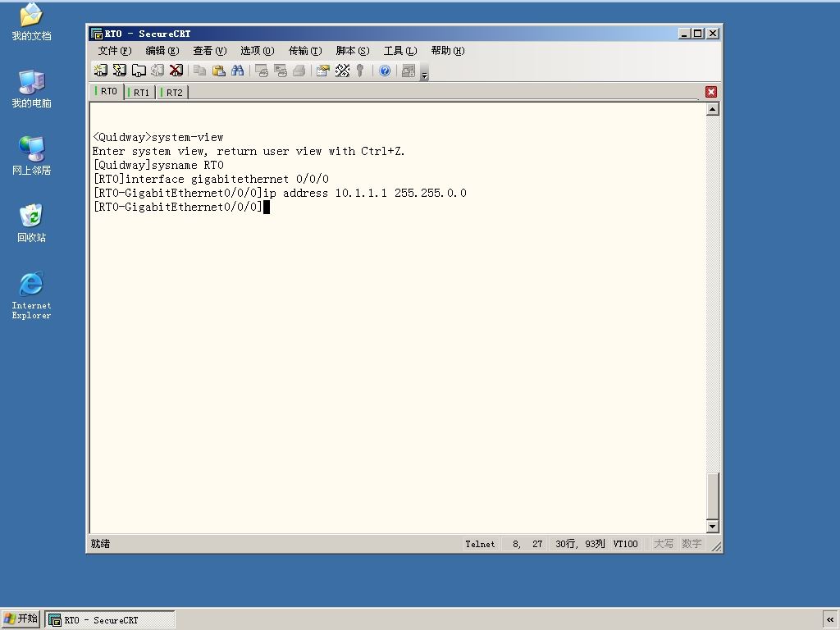Image resolution: width=840 pixels, height=630 pixels.
Task: Click the Reconnect toolbar icon
Action: coord(157,71)
